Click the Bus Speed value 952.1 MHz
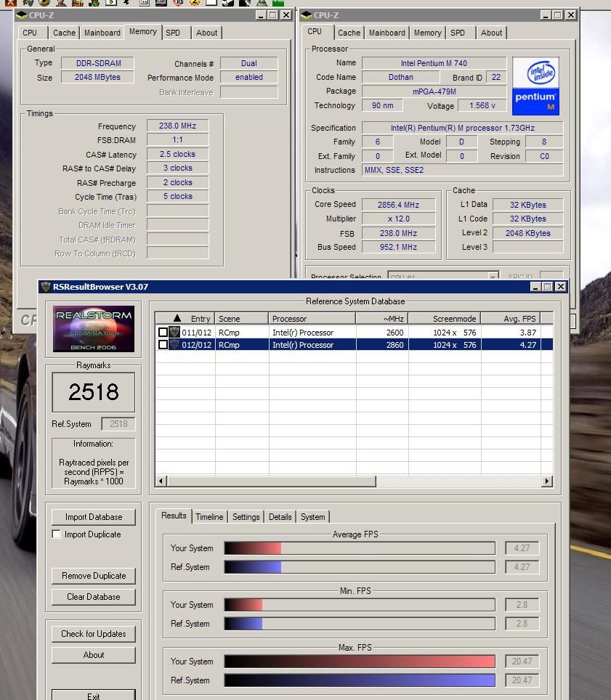Screen dimensions: 611x700 (x=398, y=247)
